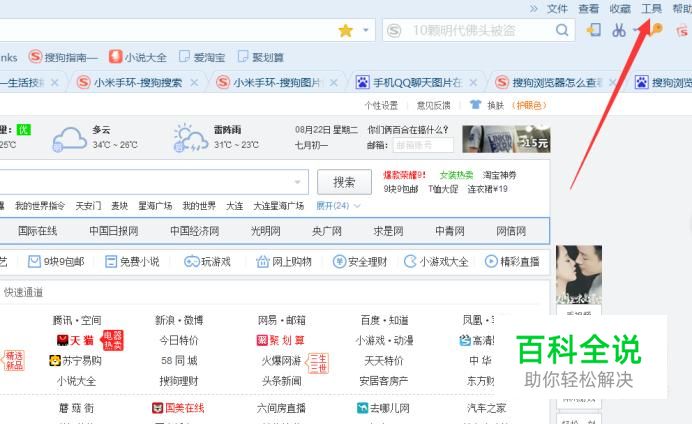The height and width of the screenshot is (424, 692).
Task: Close the 小米手环-搜狗搜索 tab
Action: [194, 83]
